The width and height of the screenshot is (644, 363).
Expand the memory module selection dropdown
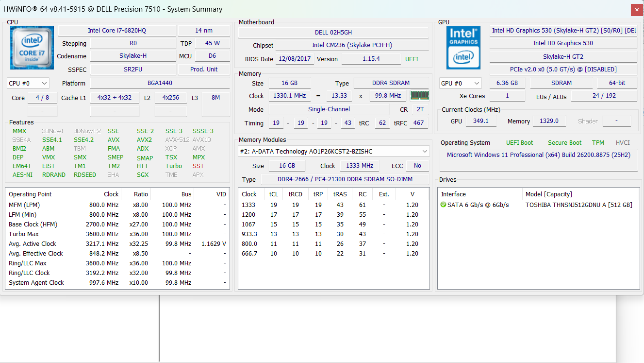[x=333, y=151]
